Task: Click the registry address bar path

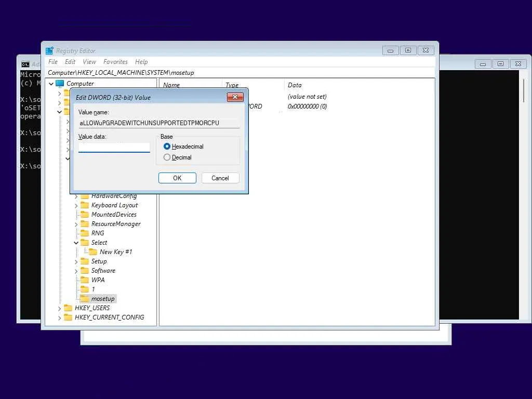Action: 121,73
